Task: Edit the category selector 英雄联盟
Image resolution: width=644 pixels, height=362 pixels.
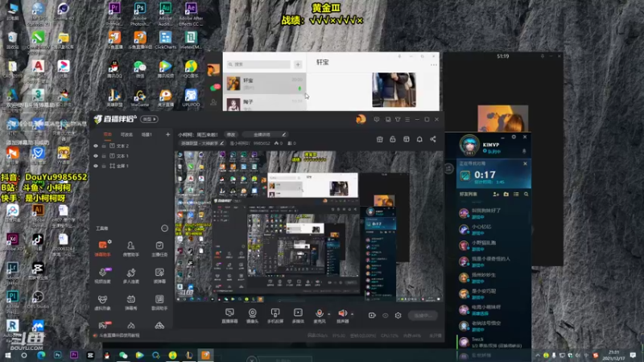Action: (202, 143)
